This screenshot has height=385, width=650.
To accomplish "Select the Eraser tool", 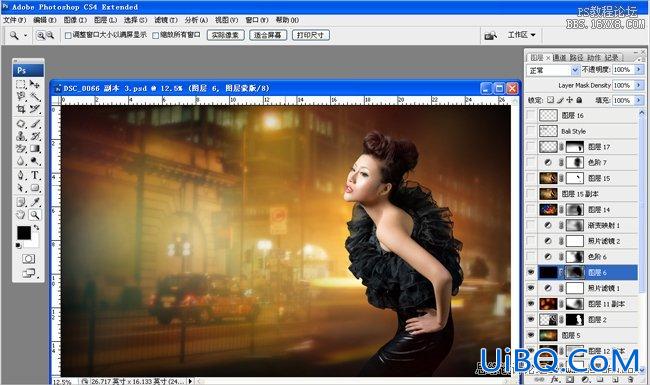I will [x=20, y=149].
